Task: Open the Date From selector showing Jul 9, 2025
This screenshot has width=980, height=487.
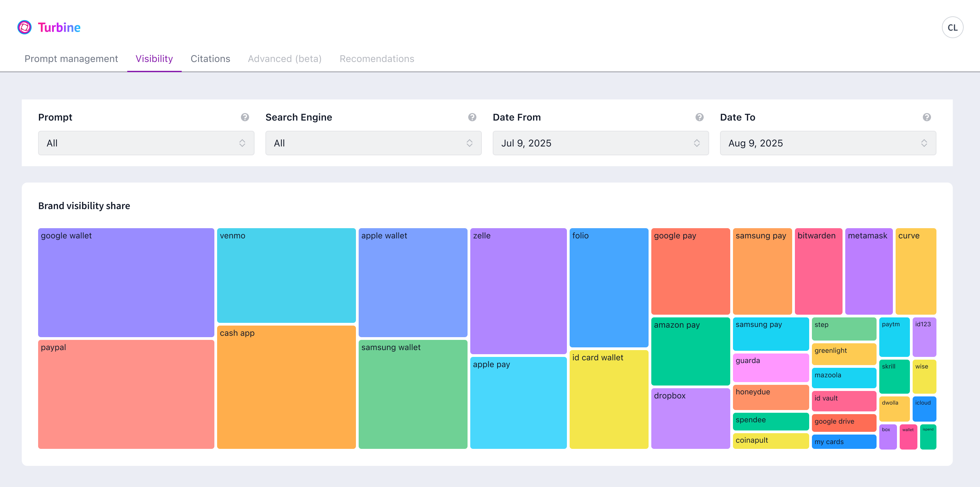Action: pyautogui.click(x=600, y=143)
